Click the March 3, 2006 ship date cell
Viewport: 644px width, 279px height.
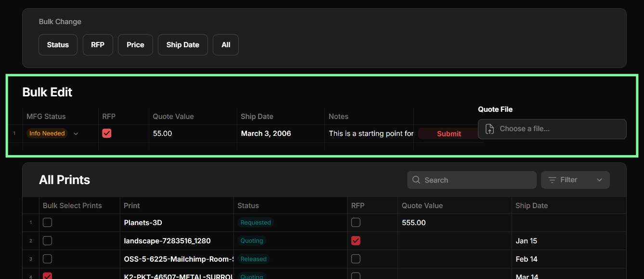click(266, 133)
